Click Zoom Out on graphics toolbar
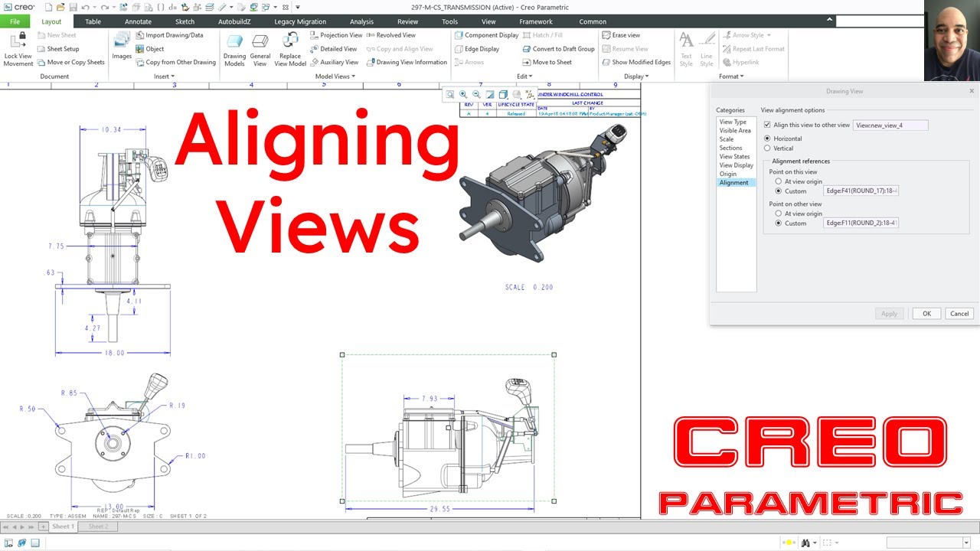Screen dimensions: 980x551 pos(476,94)
